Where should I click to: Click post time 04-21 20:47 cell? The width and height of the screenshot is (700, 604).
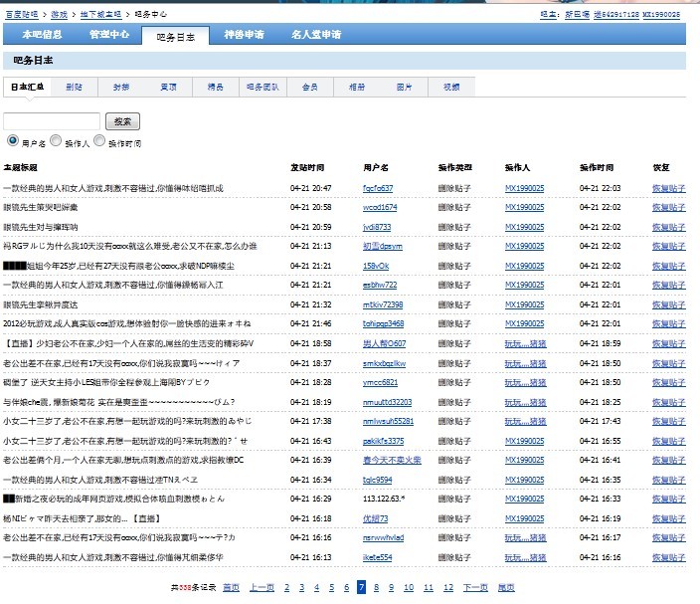(310, 188)
